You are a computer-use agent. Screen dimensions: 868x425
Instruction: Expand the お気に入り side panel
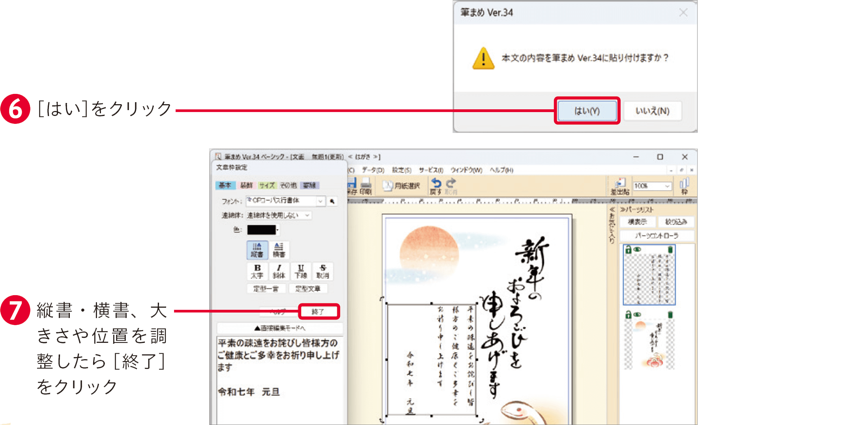tap(612, 225)
